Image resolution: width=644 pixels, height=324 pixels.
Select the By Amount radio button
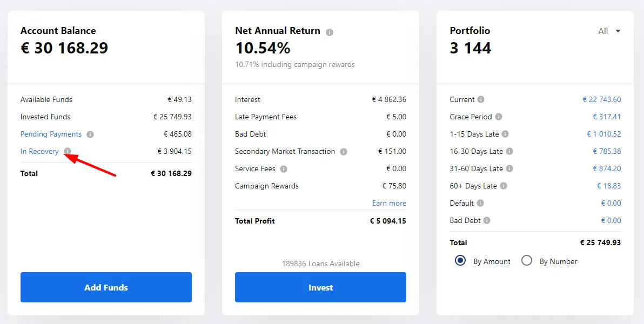[x=460, y=261]
